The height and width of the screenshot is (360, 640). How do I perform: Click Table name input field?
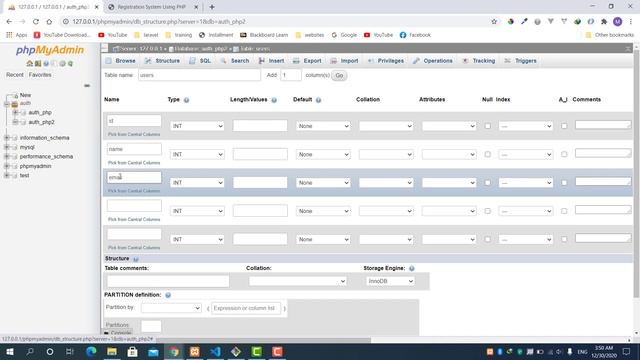[x=199, y=75]
